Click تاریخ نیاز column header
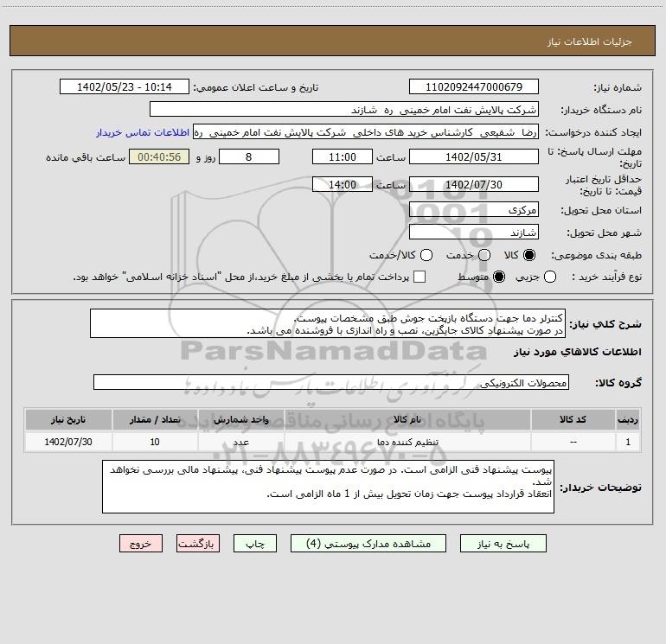The height and width of the screenshot is (644, 666). coord(68,419)
